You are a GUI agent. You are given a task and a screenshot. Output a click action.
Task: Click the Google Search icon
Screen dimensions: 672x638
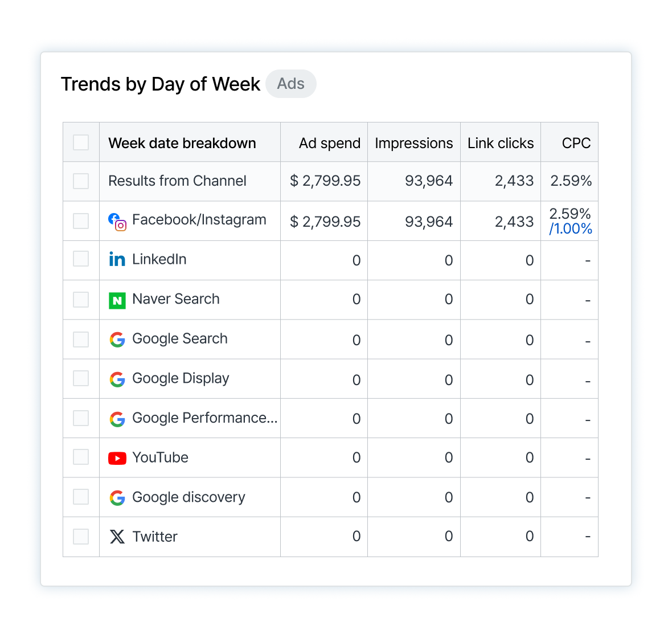pyautogui.click(x=117, y=339)
